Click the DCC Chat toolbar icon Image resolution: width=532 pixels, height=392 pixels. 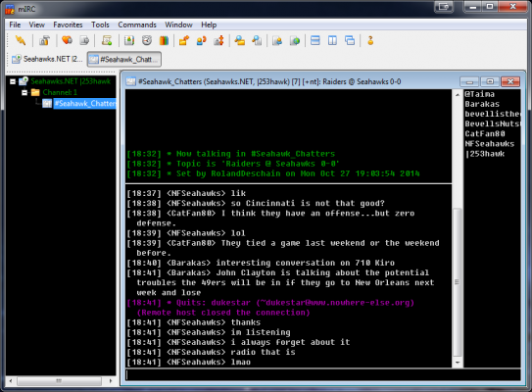tap(202, 40)
